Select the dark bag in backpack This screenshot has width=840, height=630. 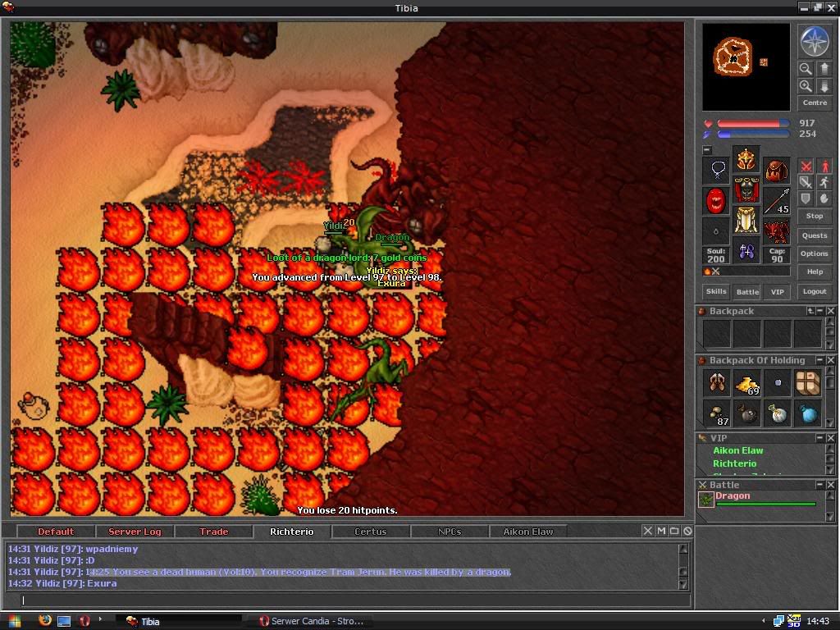point(746,413)
